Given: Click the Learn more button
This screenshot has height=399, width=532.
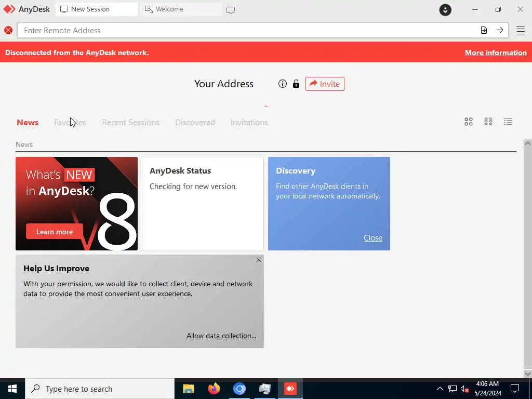Looking at the screenshot, I should tap(54, 232).
